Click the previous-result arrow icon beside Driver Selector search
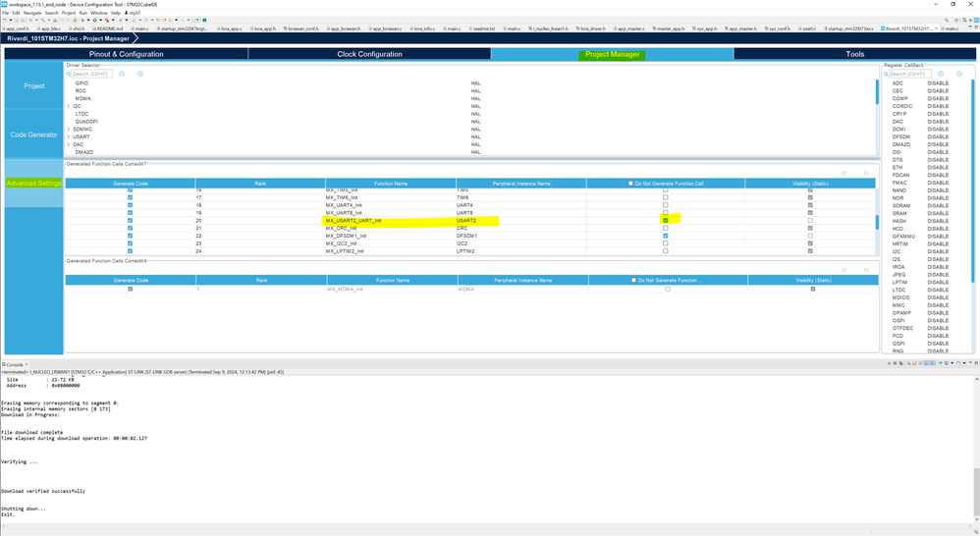Viewport: 980px width, 536px height. pos(122,74)
